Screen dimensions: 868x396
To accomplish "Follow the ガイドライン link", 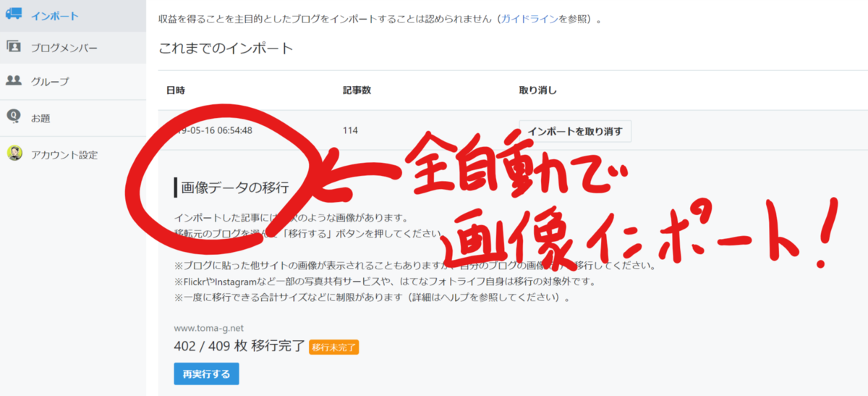I will tap(529, 19).
